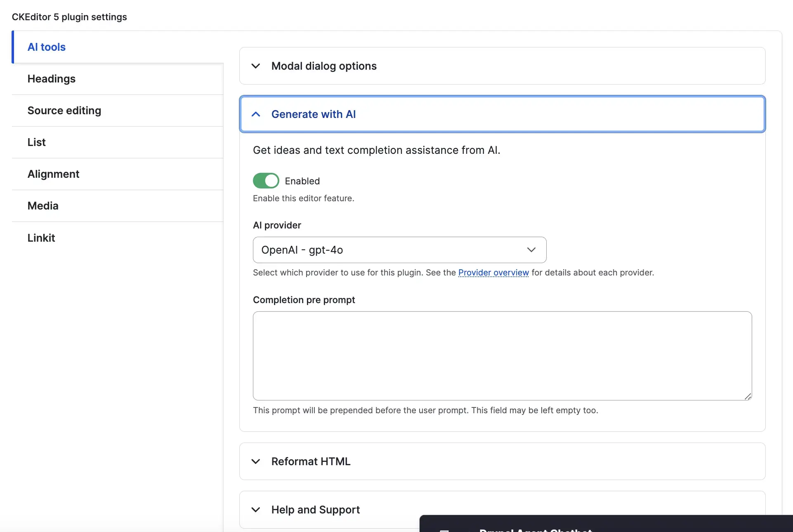The height and width of the screenshot is (532, 793).
Task: Click the Generate with AI header title
Action: [314, 114]
